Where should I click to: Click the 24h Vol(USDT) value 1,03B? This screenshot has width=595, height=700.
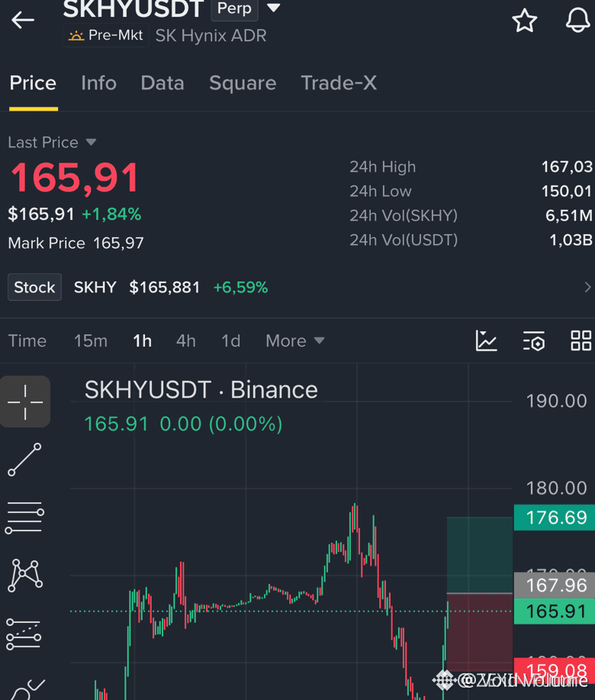571,240
